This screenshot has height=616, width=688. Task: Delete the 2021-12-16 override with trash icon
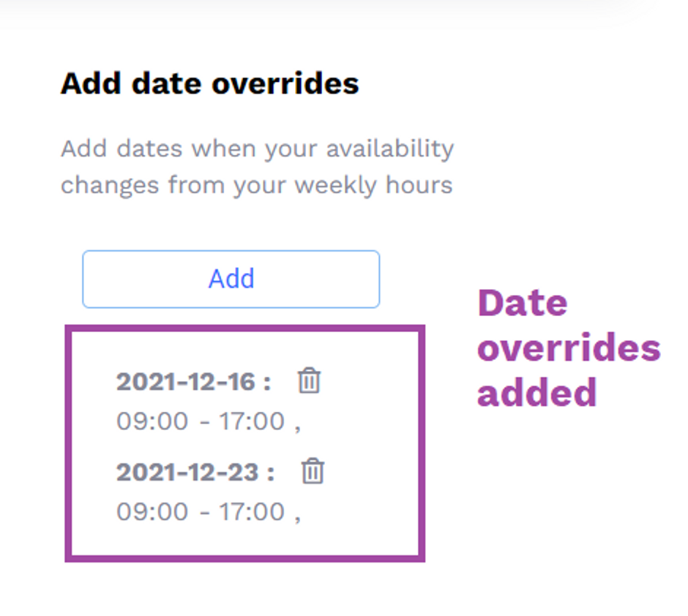pyautogui.click(x=309, y=380)
